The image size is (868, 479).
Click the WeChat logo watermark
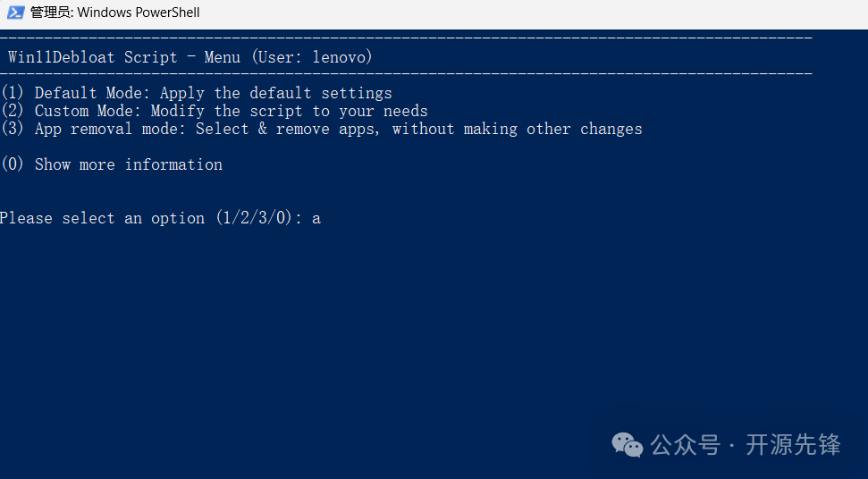[628, 445]
